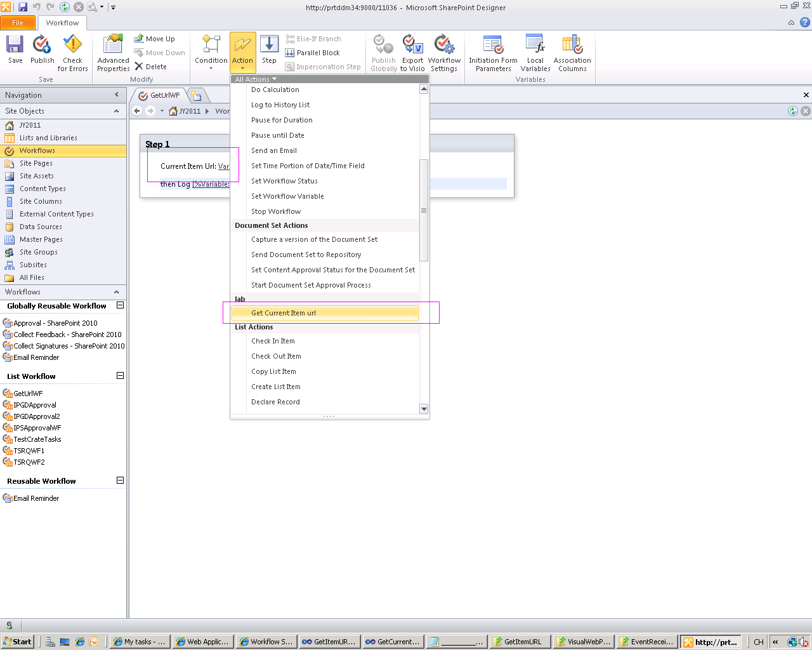Click the breadcrumb back arrow

(x=137, y=111)
